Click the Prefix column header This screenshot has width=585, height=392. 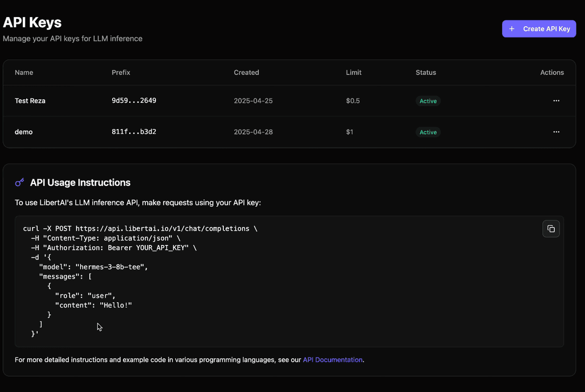[x=121, y=73]
